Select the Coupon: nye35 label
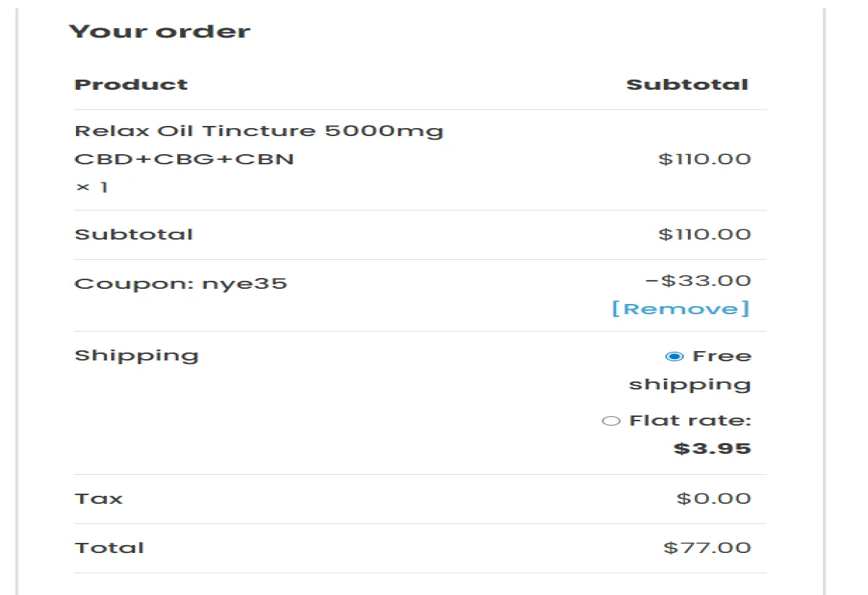868x595 pixels. coord(180,283)
